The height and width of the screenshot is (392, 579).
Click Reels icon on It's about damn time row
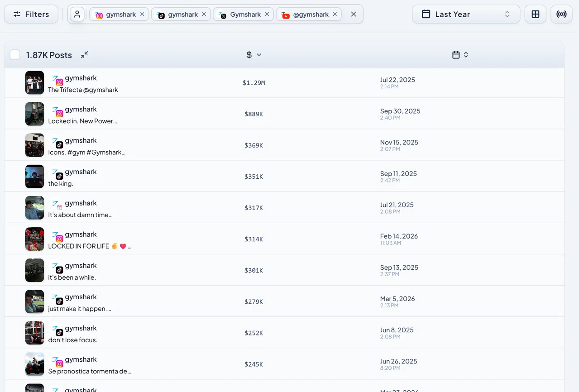pyautogui.click(x=59, y=207)
